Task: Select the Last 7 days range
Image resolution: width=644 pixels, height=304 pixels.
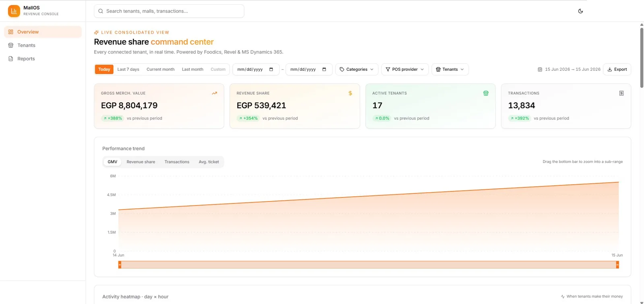Action: click(128, 69)
